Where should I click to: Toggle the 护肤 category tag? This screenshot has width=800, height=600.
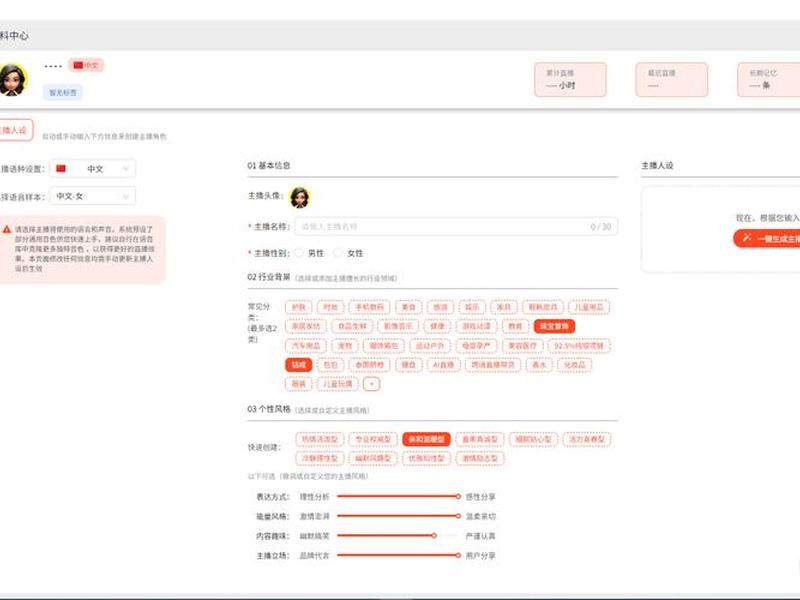(298, 307)
